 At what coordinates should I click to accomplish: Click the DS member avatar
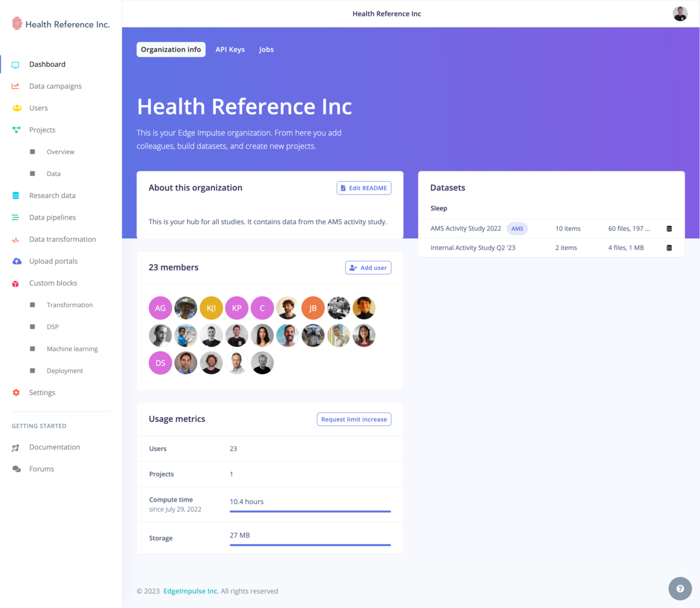pos(160,363)
